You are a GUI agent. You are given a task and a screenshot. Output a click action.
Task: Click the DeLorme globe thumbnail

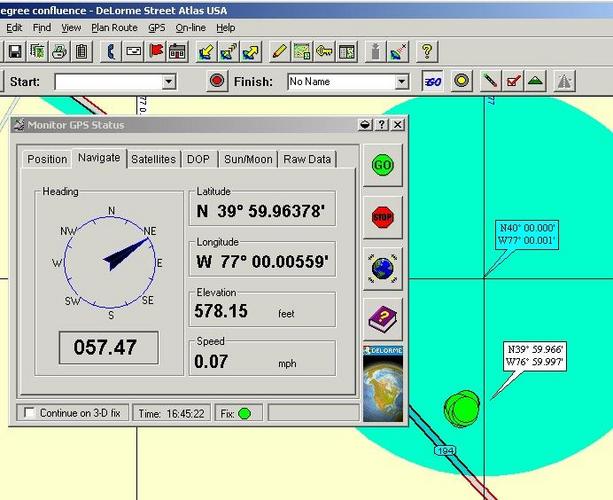click(x=383, y=384)
